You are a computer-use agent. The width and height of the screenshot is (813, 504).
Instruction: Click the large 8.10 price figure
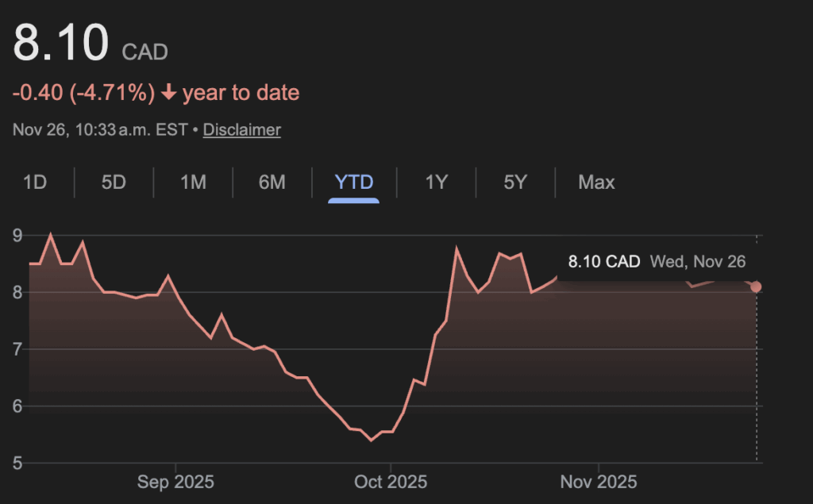60,44
